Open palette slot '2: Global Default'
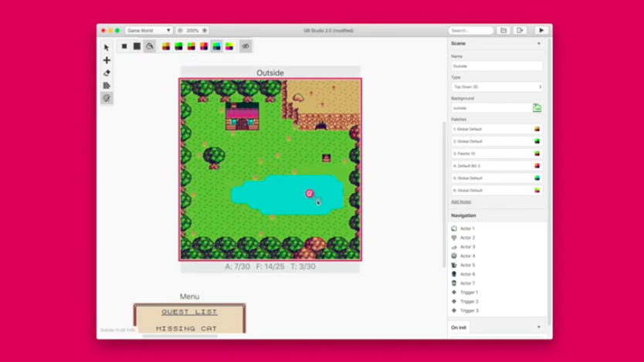 pos(497,141)
